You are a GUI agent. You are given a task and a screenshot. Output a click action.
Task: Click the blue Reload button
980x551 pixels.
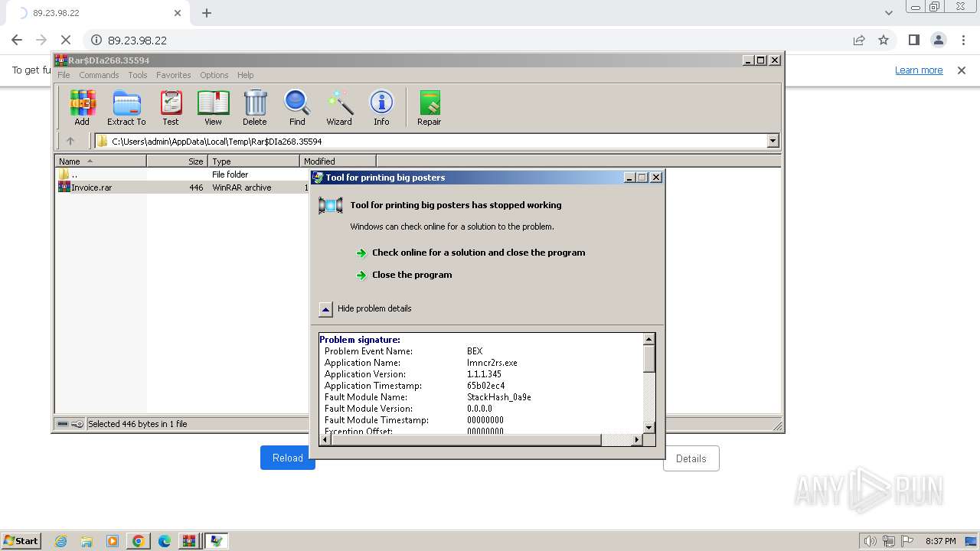tap(287, 458)
